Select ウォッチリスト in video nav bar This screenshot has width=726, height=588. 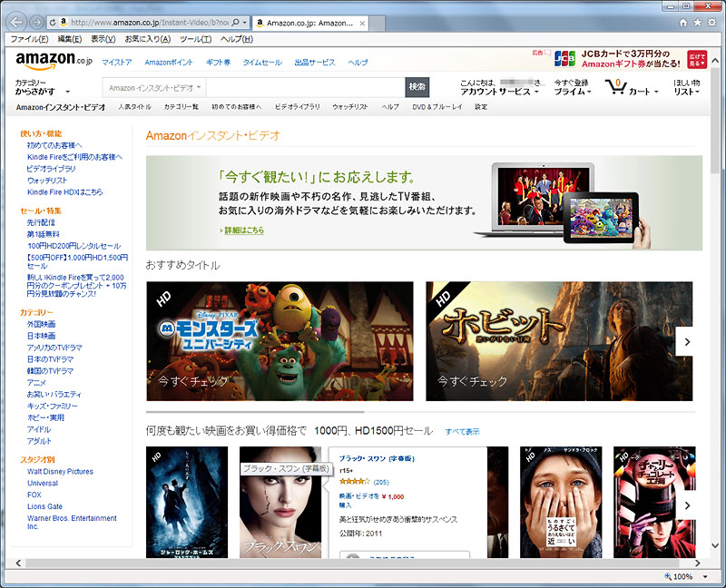coord(350,107)
